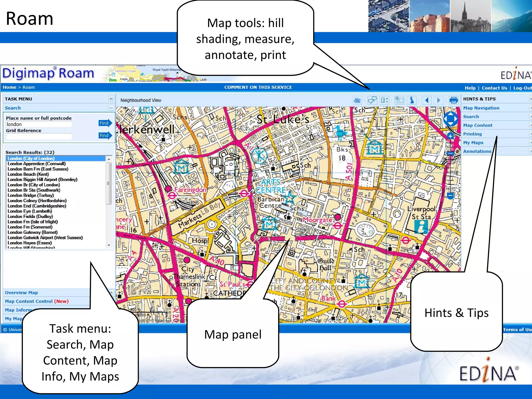Screen dimensions: 532x399
Task: Go to the next map view
Action: pos(439,100)
